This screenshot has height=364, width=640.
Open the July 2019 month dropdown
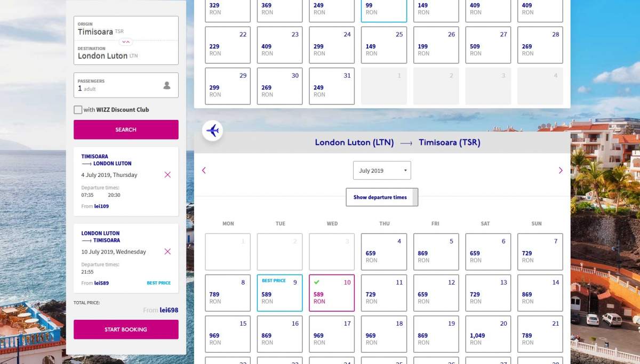click(x=382, y=171)
